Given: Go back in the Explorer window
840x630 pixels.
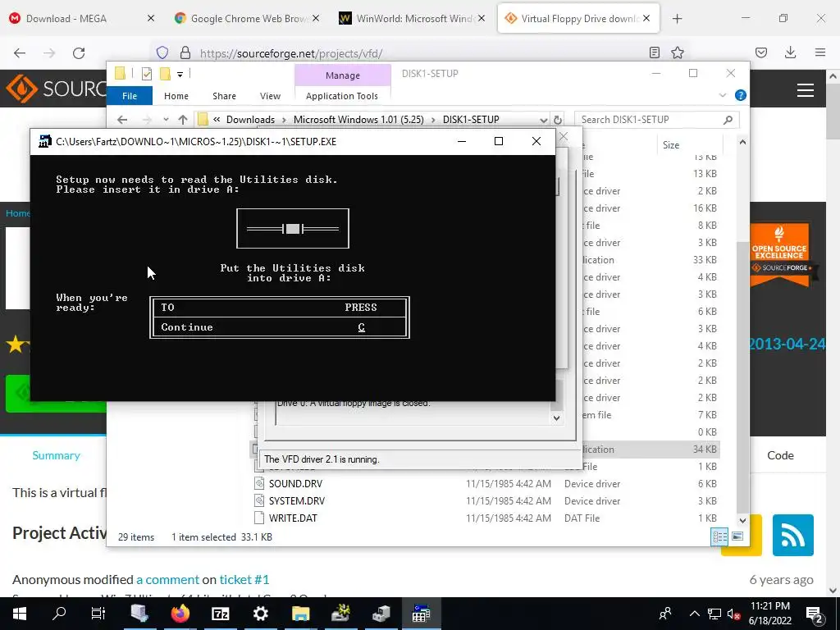Looking at the screenshot, I should [x=122, y=120].
